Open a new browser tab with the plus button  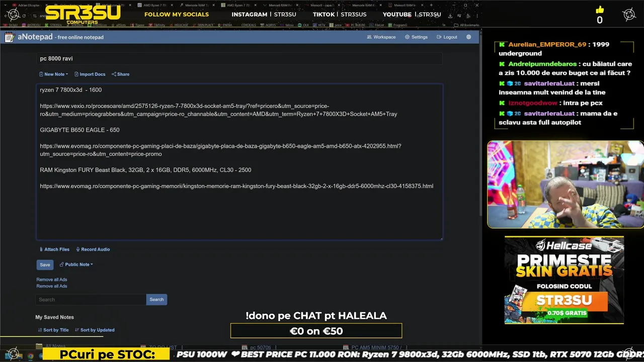[431, 5]
